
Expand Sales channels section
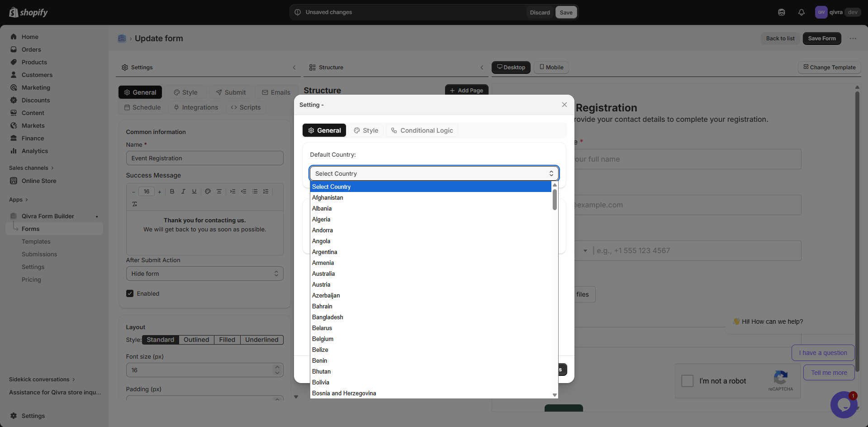[31, 168]
